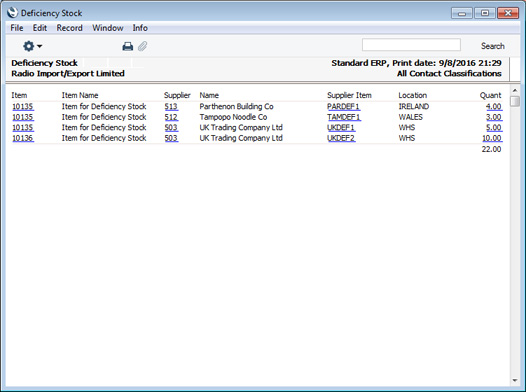Open item 10135 in the UKDEF1 row
The image size is (526, 392).
click(23, 127)
